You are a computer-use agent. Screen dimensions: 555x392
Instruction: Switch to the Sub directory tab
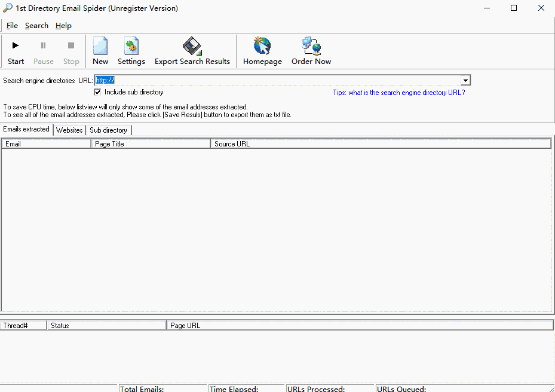coord(108,130)
